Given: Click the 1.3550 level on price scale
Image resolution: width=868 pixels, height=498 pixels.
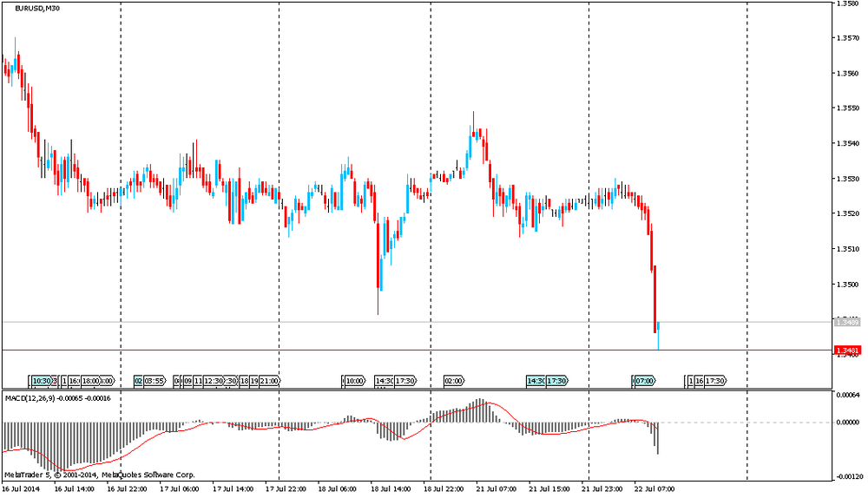Looking at the screenshot, I should click(846, 108).
